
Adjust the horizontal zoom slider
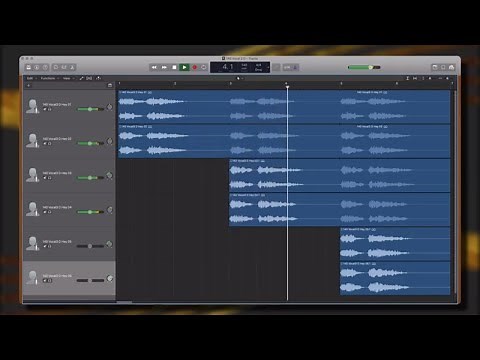tap(444, 78)
